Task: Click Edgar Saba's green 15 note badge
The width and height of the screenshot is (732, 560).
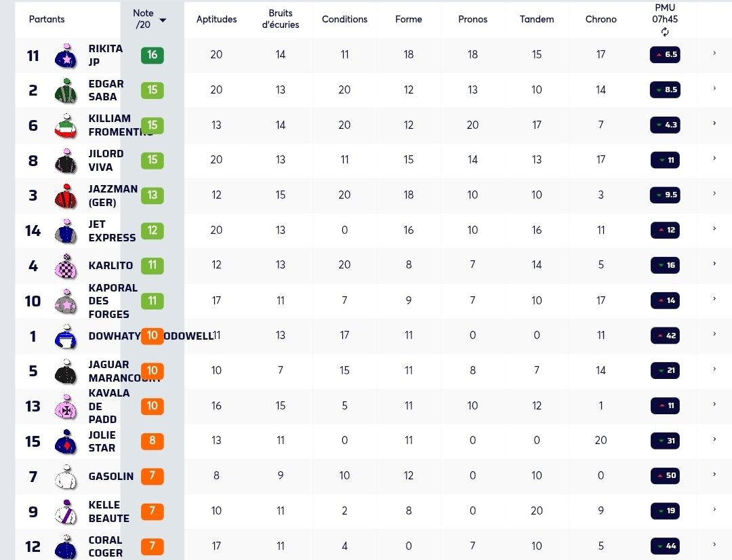Action: [x=152, y=90]
